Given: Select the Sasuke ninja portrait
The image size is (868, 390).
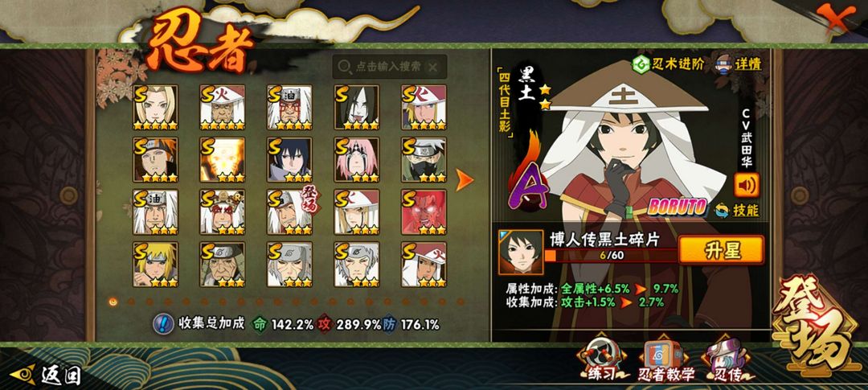Looking at the screenshot, I should pyautogui.click(x=289, y=159).
